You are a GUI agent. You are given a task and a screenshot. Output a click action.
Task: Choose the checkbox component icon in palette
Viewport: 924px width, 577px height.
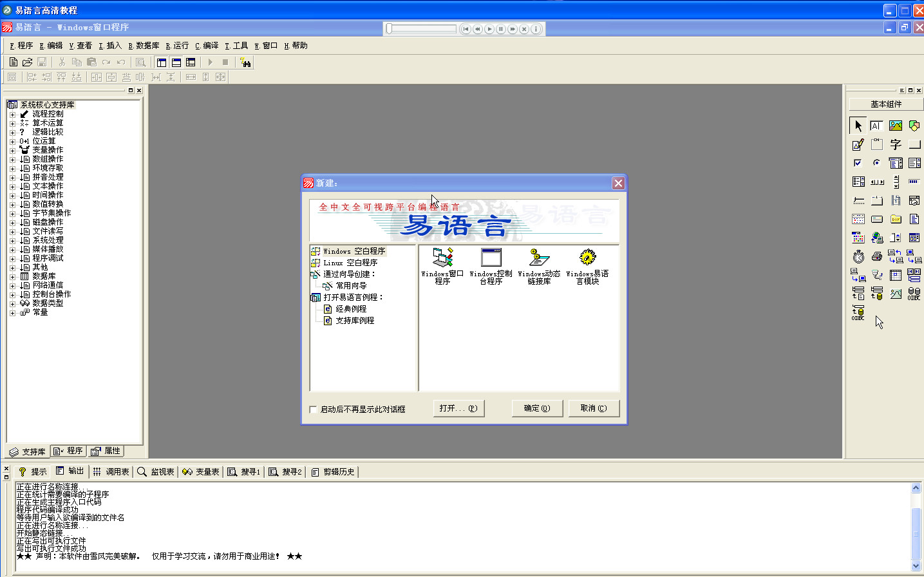point(858,163)
